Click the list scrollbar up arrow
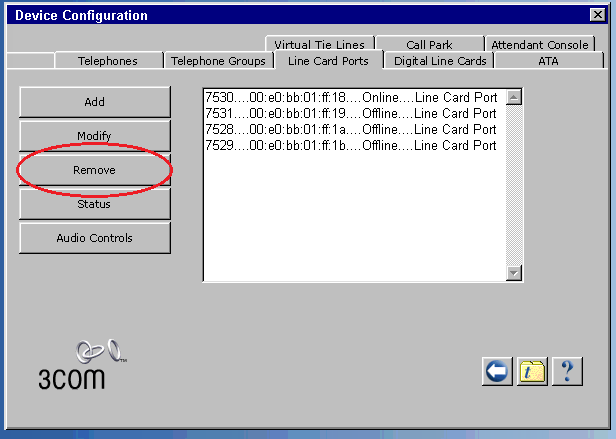 pos(514,98)
